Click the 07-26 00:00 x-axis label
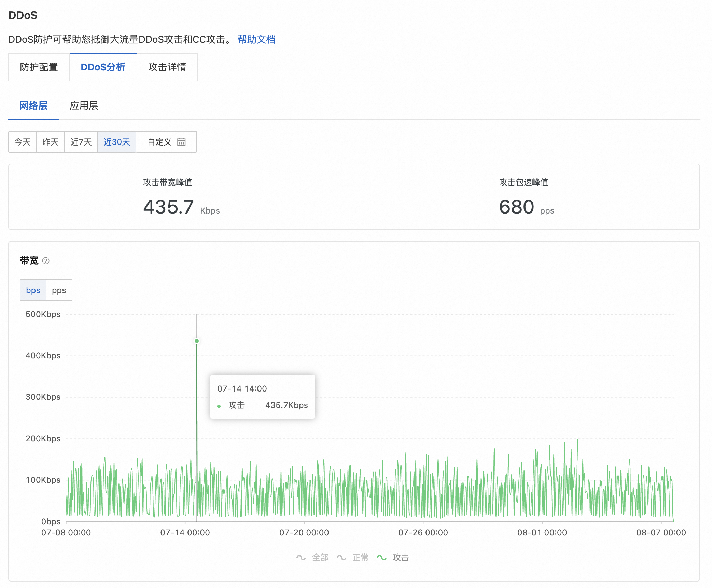Image resolution: width=712 pixels, height=588 pixels. click(x=423, y=532)
